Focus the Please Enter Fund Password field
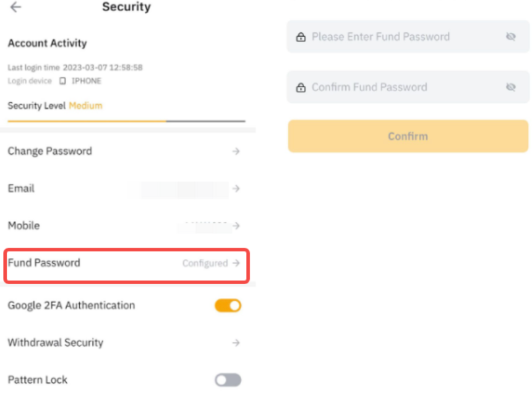 pos(402,37)
